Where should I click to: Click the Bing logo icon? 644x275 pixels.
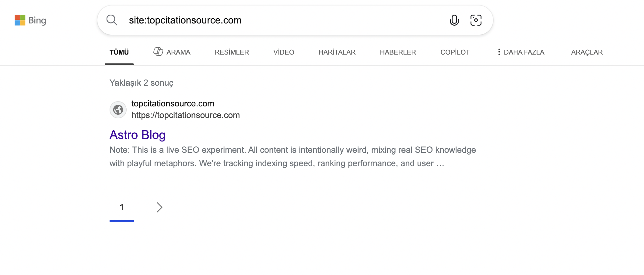click(x=20, y=20)
